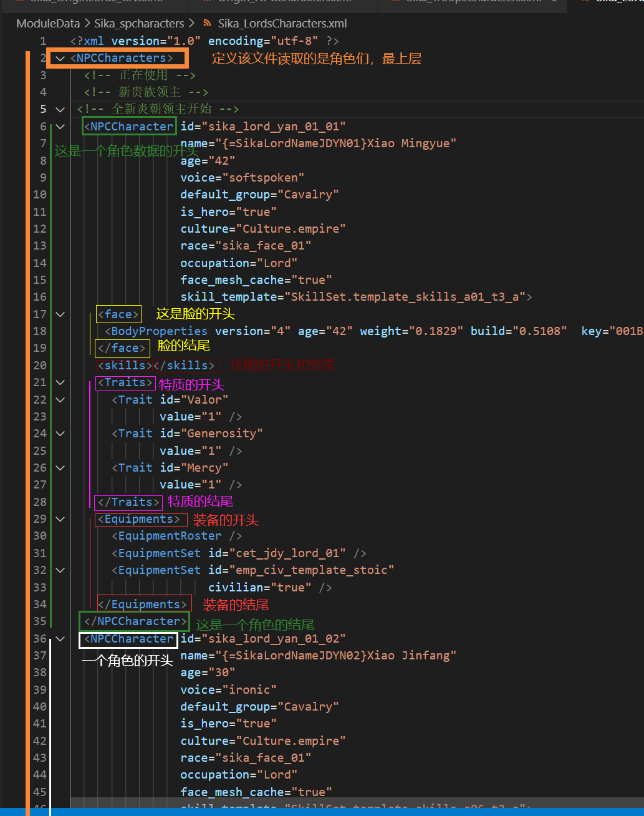Fold the Traits block on line 21

click(x=60, y=382)
